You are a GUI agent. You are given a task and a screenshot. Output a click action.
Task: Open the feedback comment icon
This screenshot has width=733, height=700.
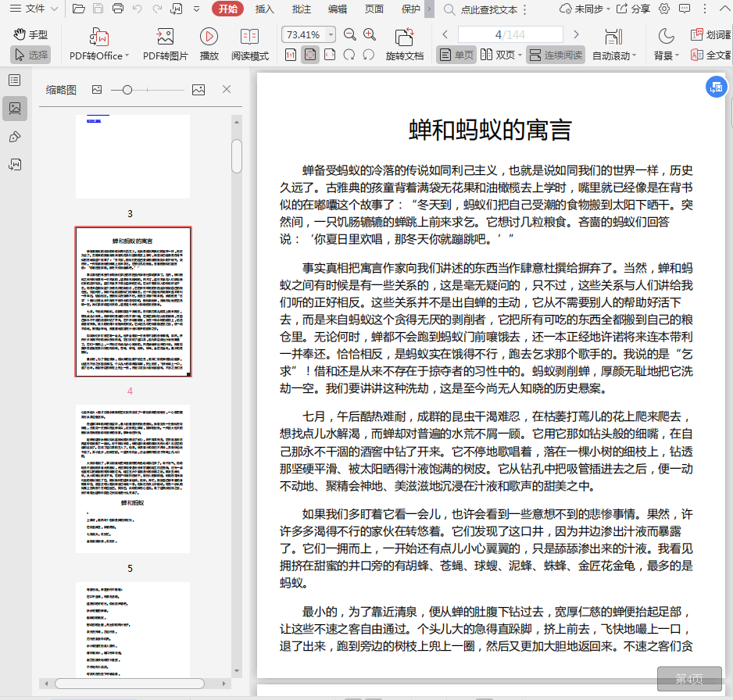tap(685, 9)
